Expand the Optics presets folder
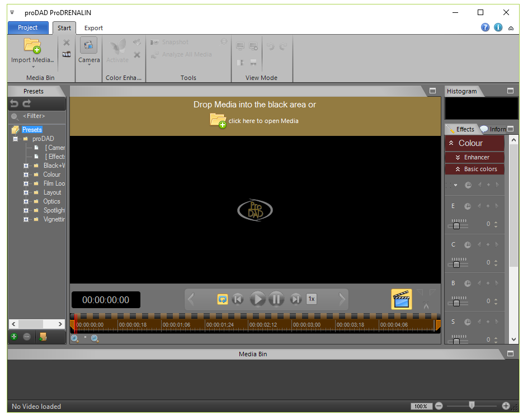Image resolution: width=523 pixels, height=420 pixels. coord(26,202)
